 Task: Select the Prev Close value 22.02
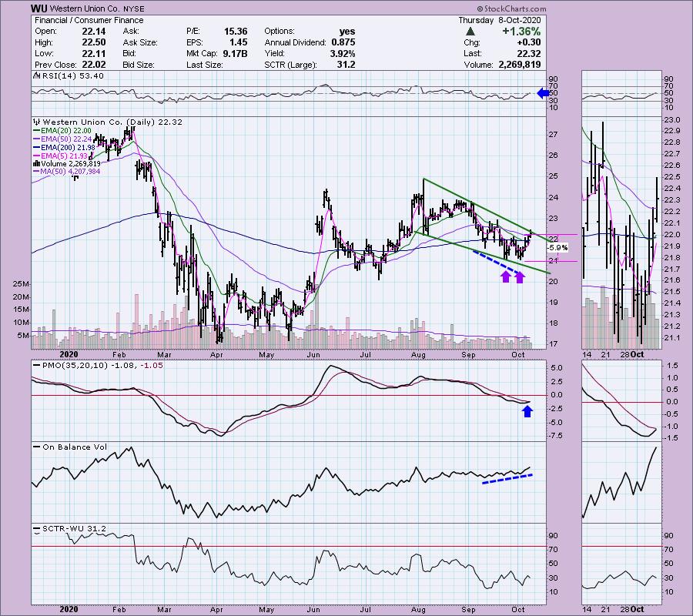[x=94, y=65]
